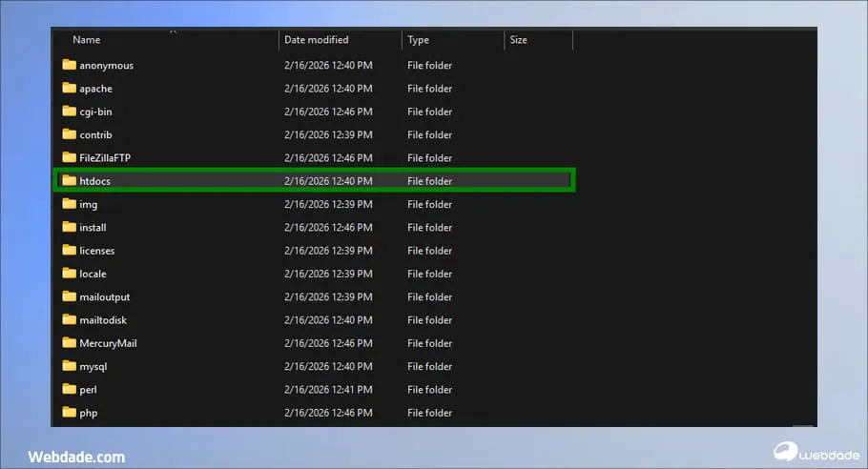Sort list by Size column header
Viewport: 868px width, 469px height.
click(518, 40)
